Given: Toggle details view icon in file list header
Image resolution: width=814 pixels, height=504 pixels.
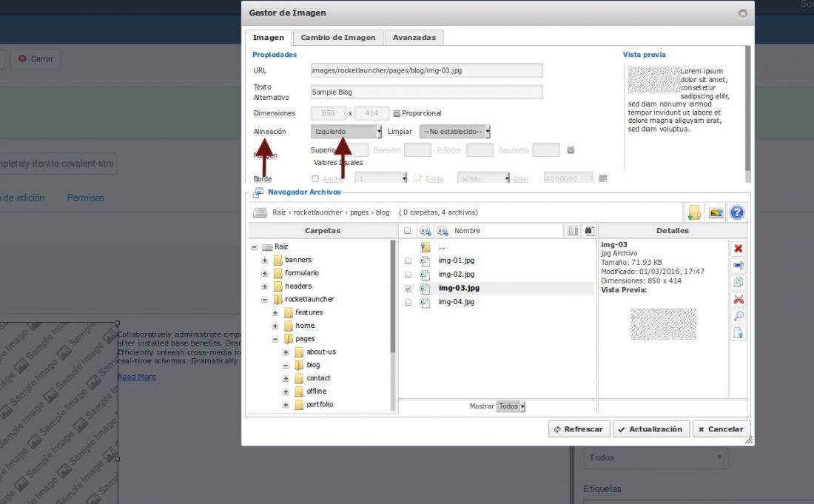Looking at the screenshot, I should pyautogui.click(x=573, y=230).
